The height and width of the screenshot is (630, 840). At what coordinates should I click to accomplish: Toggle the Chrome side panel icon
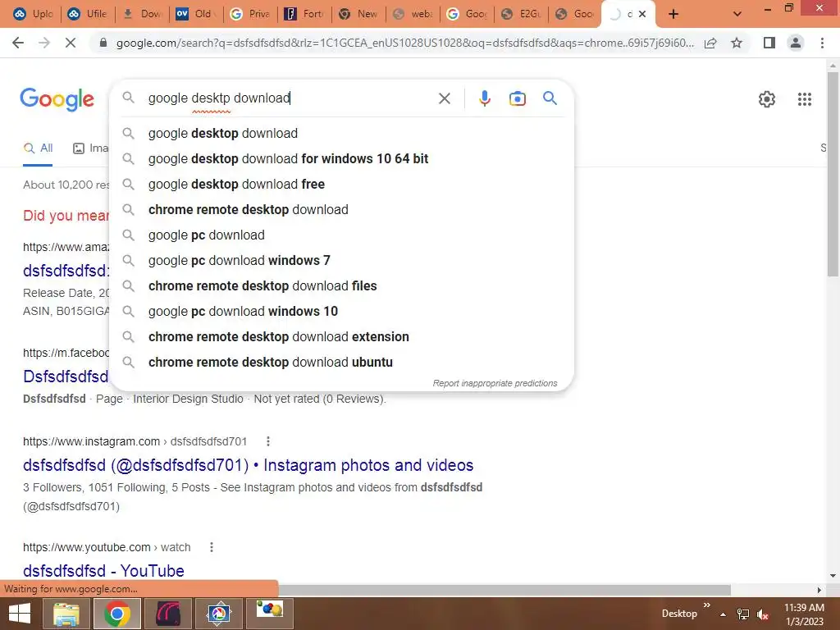769,43
